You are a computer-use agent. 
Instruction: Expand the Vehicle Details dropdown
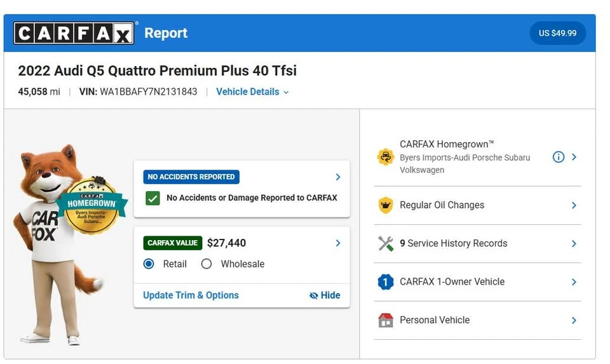[x=252, y=91]
